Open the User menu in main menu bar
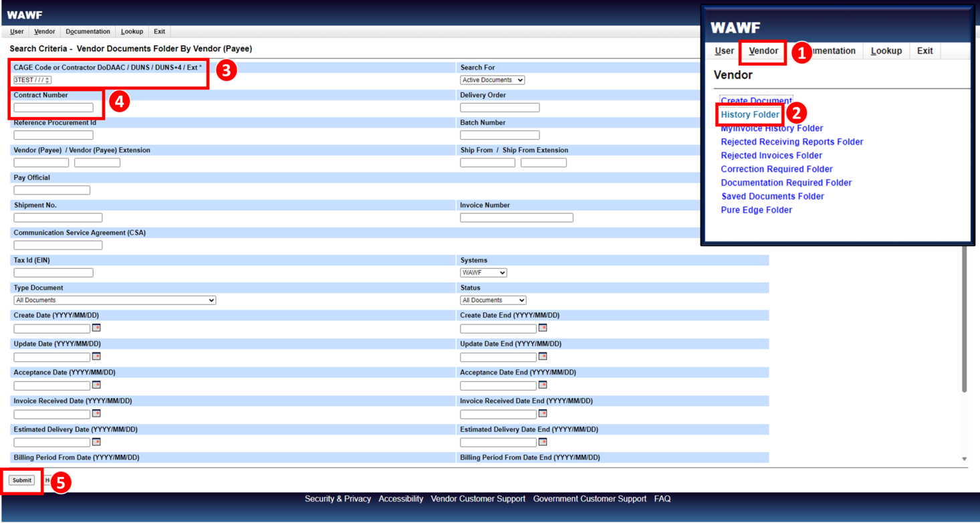Screen dimensions: 980x523 pyautogui.click(x=17, y=31)
